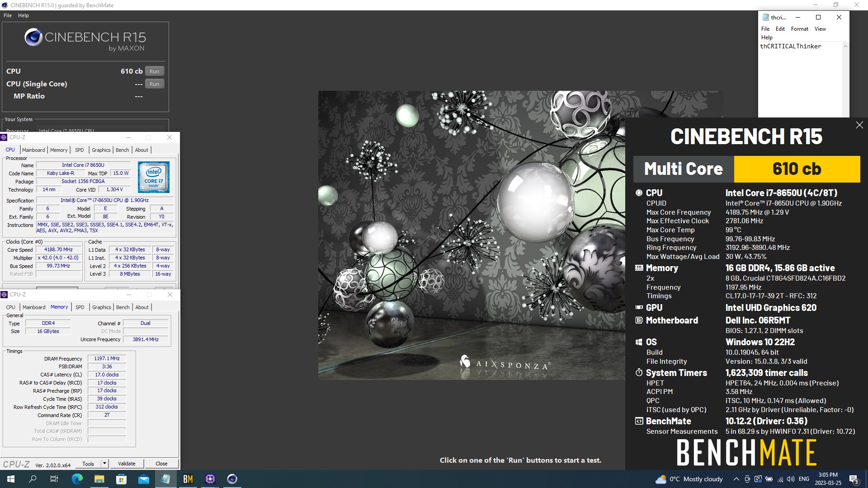Switch to Cinebench via taskbar icon
868x488 pixels.
[232, 479]
